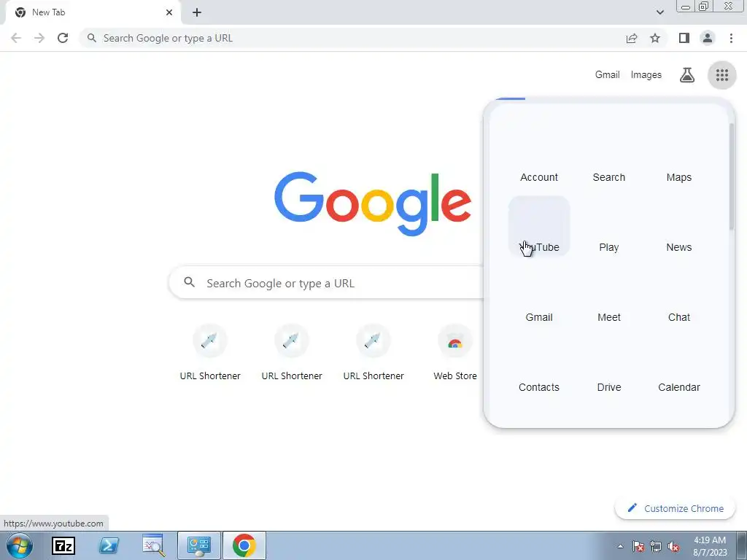Click the browser back arrow
747x560 pixels.
(x=16, y=38)
